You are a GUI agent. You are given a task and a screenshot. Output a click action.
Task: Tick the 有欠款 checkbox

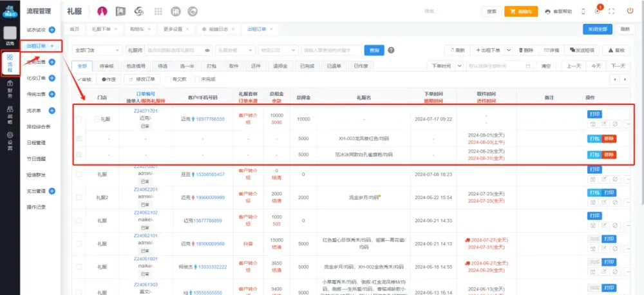point(169,79)
